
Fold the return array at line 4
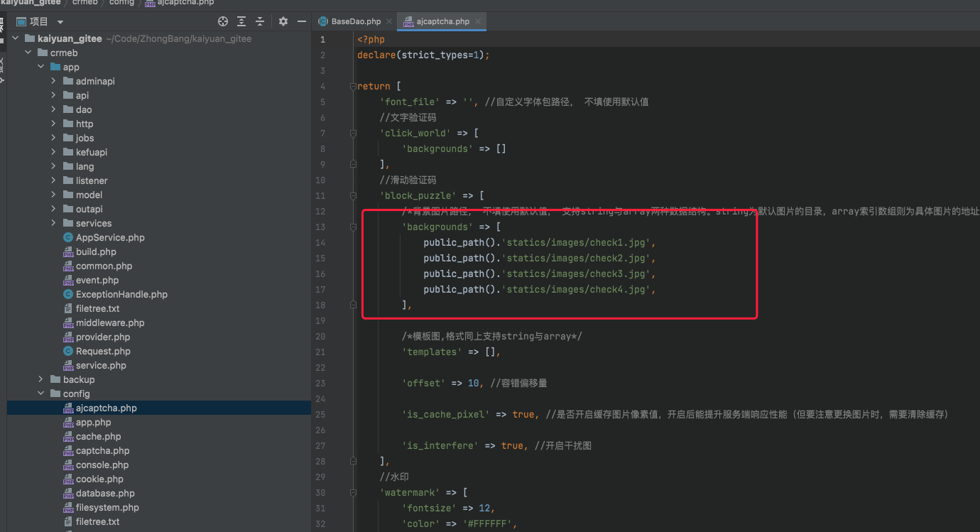(352, 87)
